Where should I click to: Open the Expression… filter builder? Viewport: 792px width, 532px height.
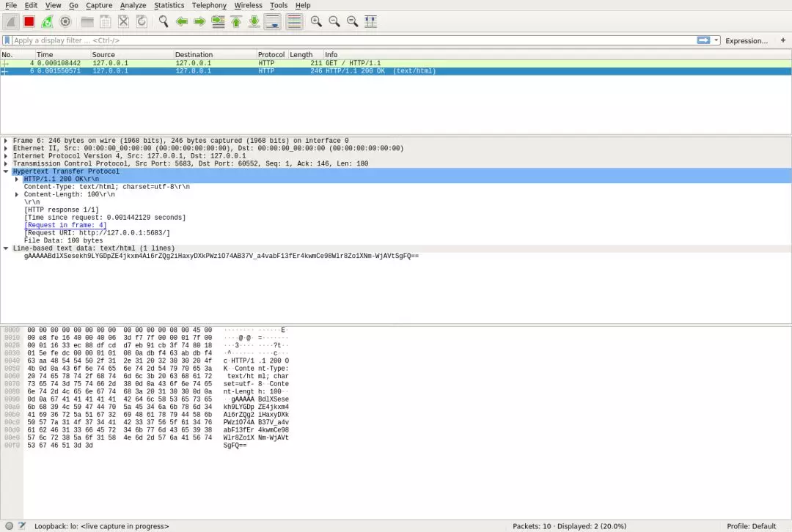[x=746, y=41]
